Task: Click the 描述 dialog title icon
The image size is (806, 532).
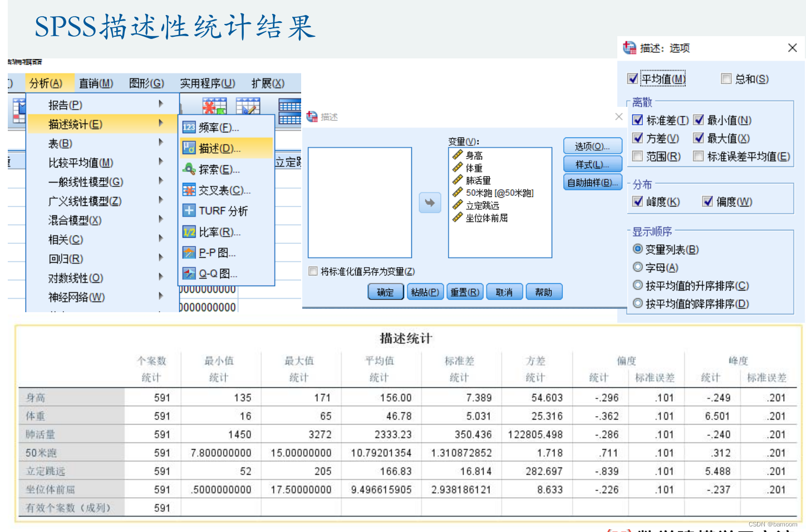Action: [312, 116]
